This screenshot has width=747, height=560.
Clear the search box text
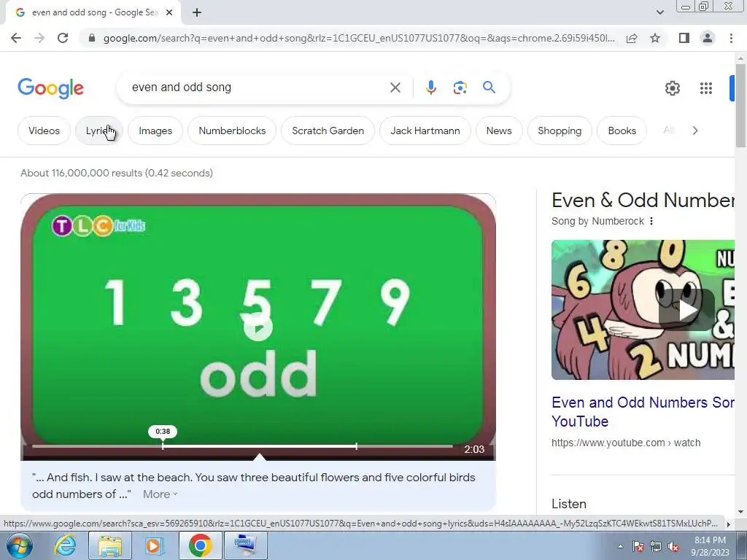(395, 87)
